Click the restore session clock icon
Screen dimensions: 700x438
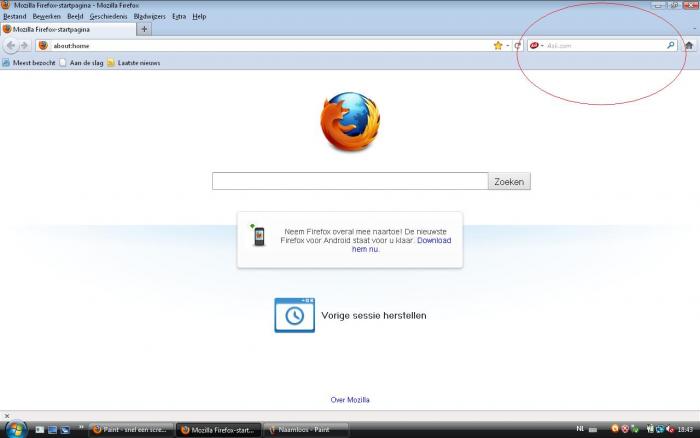(x=294, y=315)
